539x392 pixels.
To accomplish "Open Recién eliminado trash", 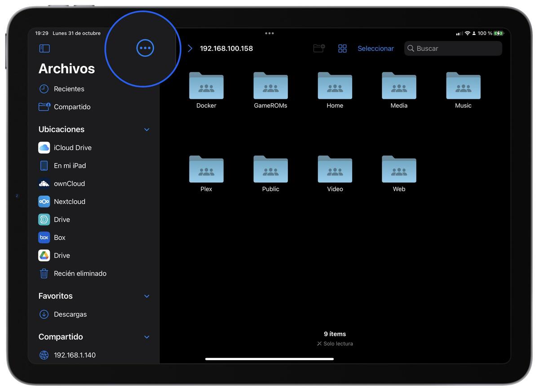I will point(93,273).
